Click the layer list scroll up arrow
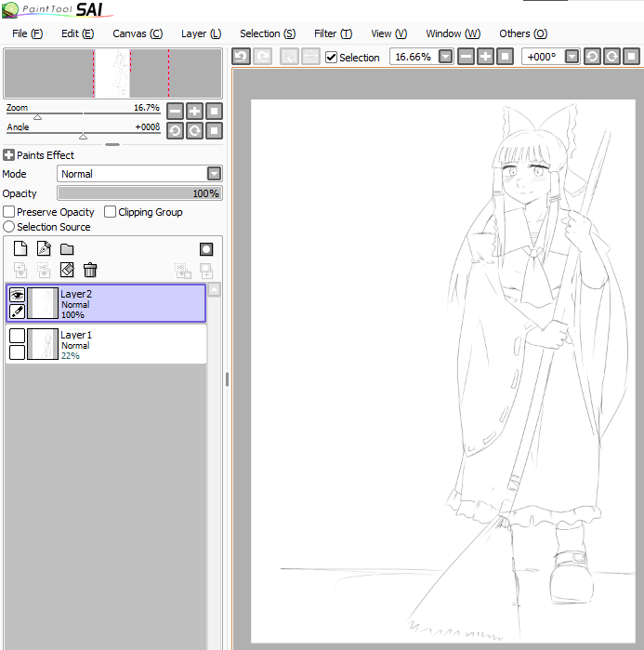 [214, 289]
